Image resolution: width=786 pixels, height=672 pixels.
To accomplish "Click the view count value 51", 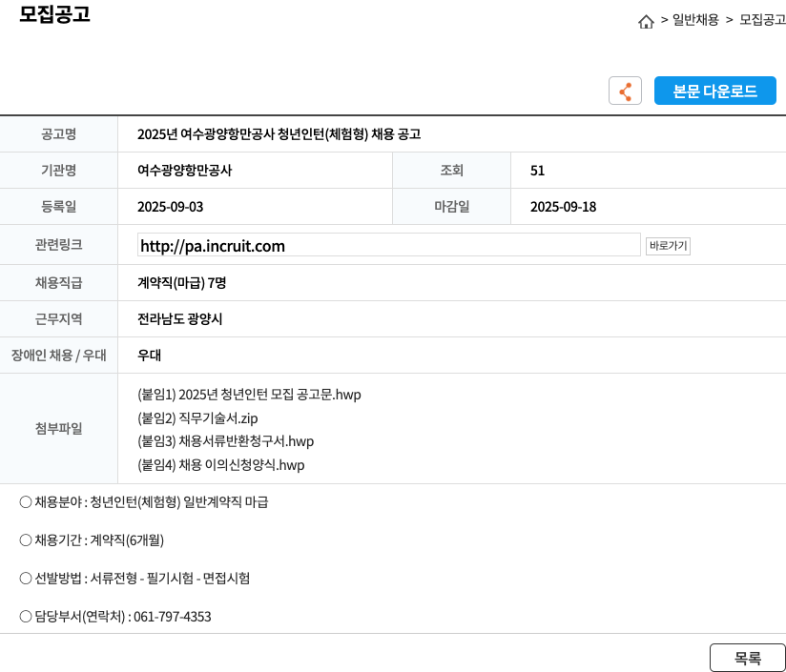I will pos(537,171).
